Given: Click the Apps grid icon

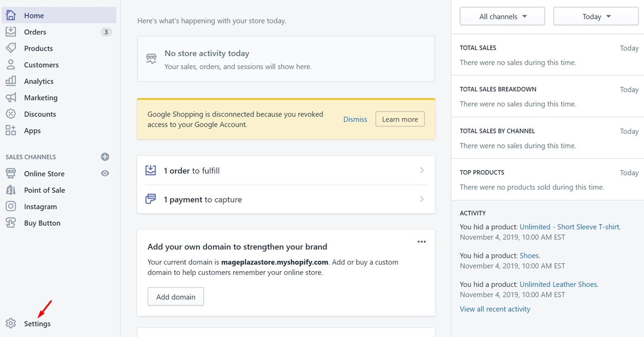Looking at the screenshot, I should tap(11, 131).
